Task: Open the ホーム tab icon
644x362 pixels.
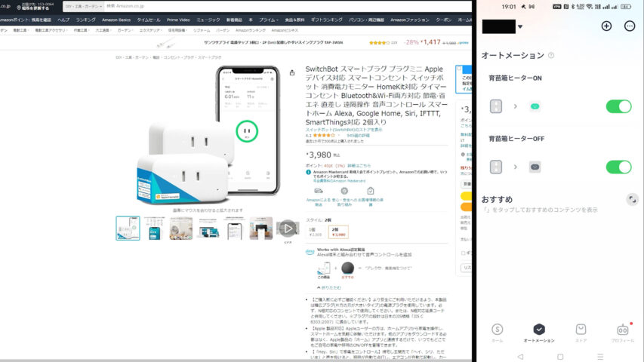Action: pos(497,330)
